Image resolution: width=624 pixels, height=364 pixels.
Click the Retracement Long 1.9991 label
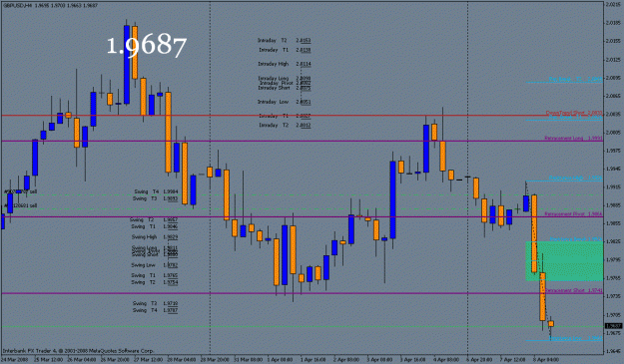tap(573, 138)
